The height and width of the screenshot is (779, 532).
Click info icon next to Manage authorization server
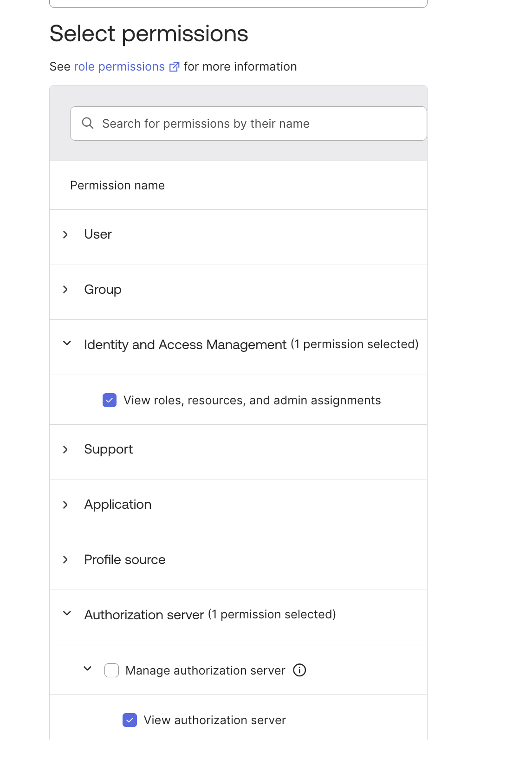pos(299,670)
